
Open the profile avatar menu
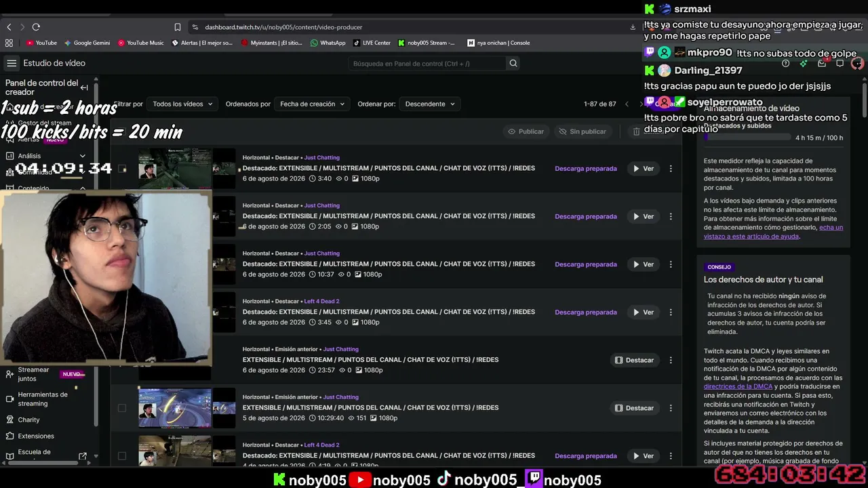tap(857, 63)
